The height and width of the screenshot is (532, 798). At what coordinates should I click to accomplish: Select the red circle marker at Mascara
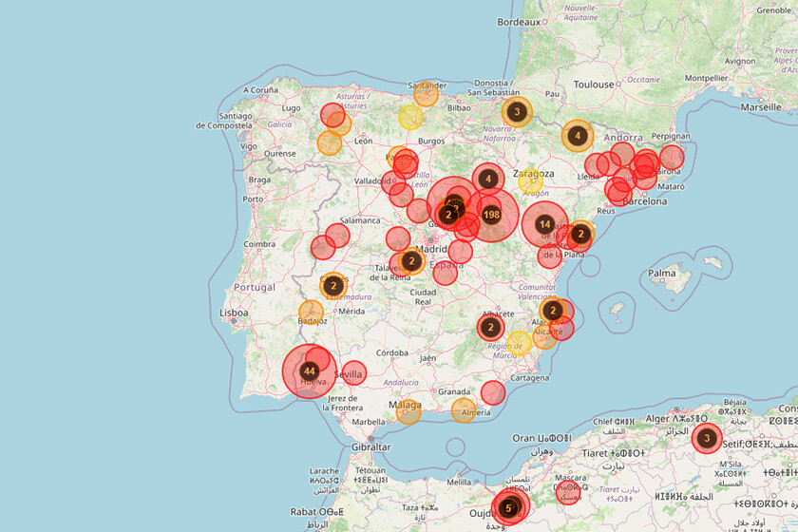(x=568, y=492)
